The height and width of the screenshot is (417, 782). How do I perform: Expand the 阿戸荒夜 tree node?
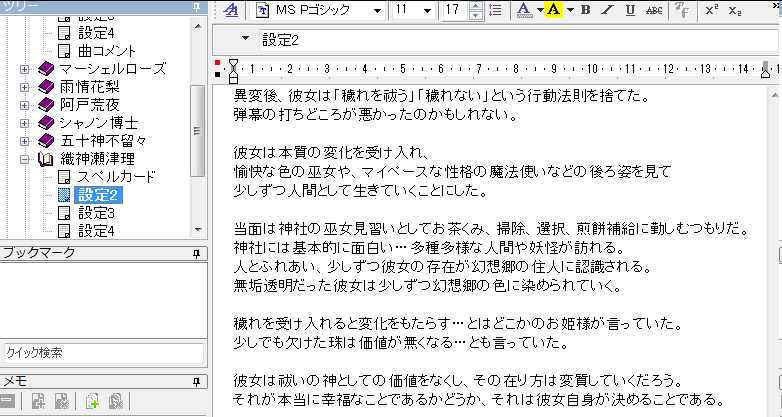(24, 105)
